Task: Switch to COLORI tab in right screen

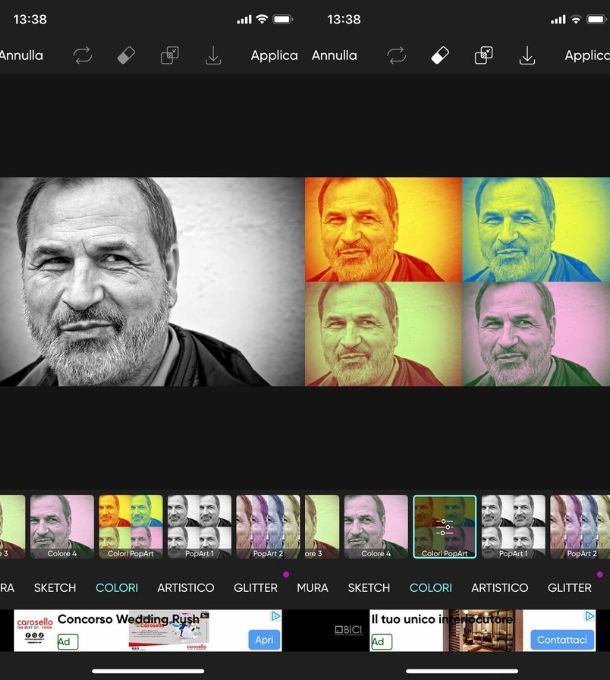Action: point(431,588)
